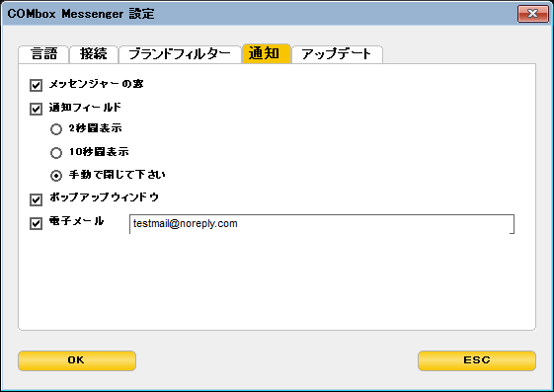Click the 2秒間表示 label text

pyautogui.click(x=96, y=128)
